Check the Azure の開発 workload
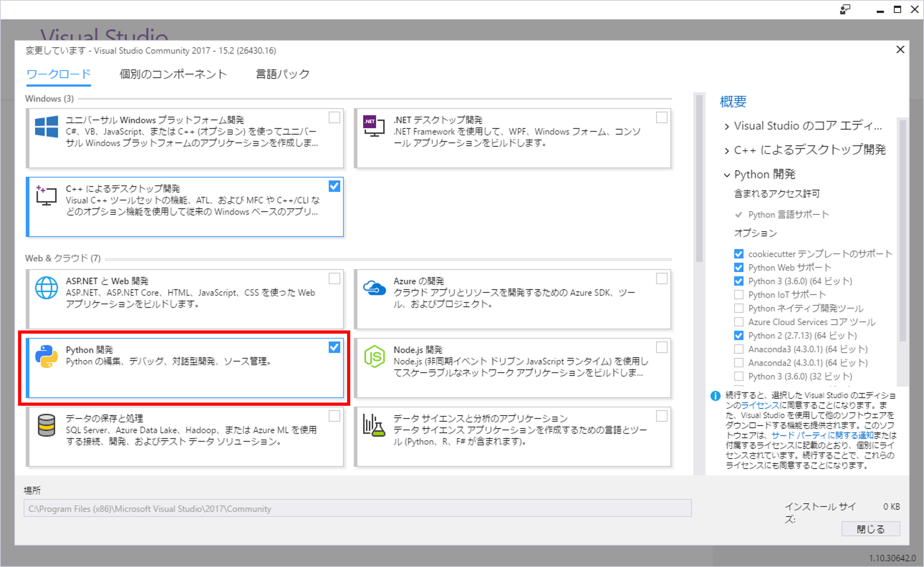Viewport: 924px width, 567px height. (662, 278)
